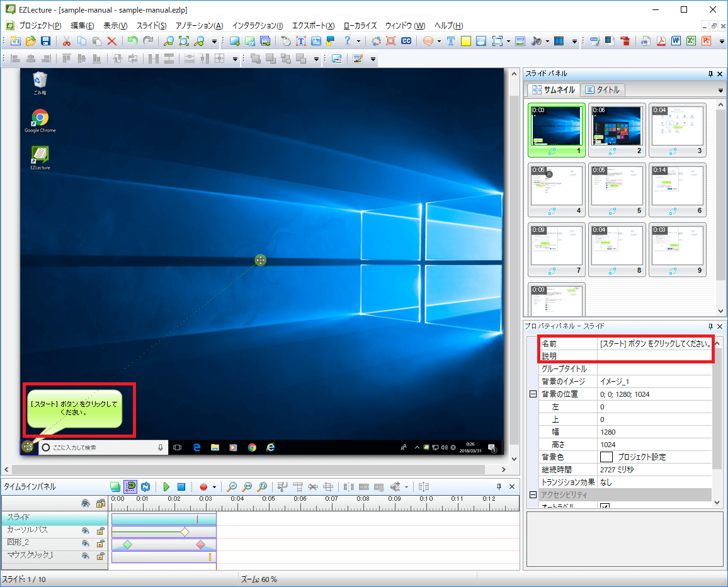Insert closed captions with the CC icon
Image resolution: width=728 pixels, height=587 pixels.
tap(406, 41)
